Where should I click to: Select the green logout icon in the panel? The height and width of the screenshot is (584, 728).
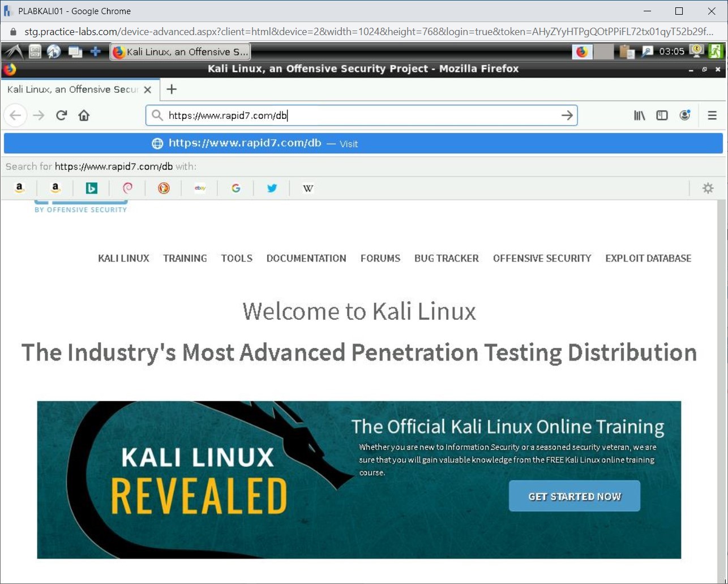point(717,51)
